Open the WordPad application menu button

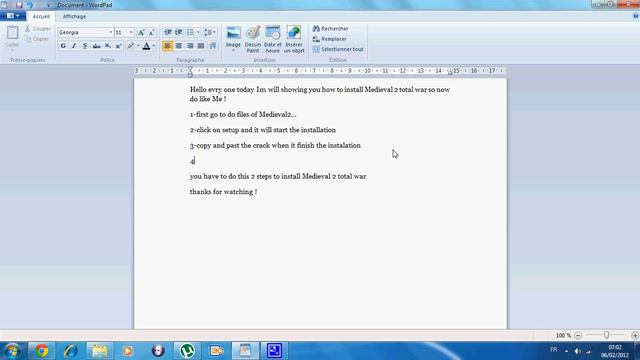point(13,16)
